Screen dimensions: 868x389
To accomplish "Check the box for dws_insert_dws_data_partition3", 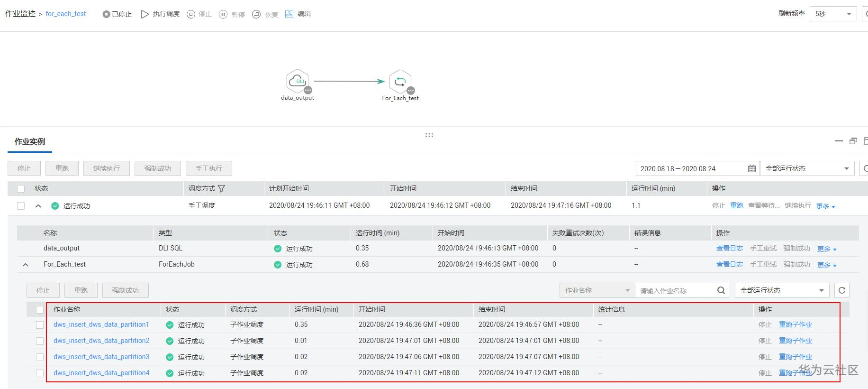I will point(40,357).
